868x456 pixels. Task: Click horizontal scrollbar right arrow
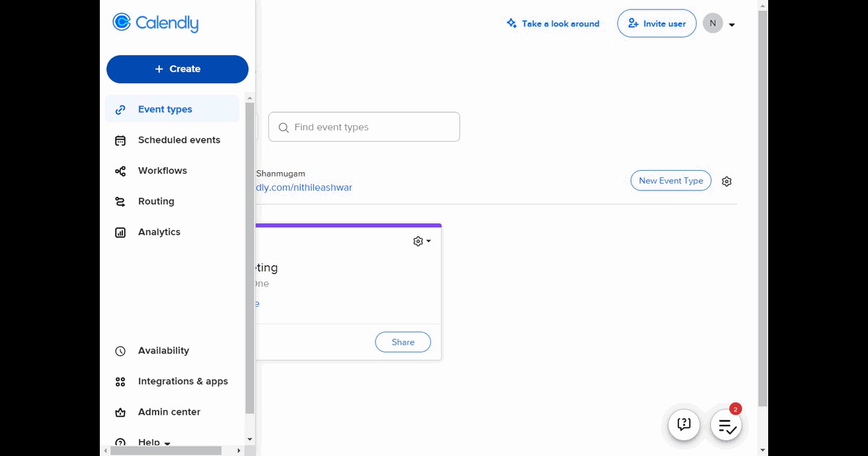click(x=240, y=450)
